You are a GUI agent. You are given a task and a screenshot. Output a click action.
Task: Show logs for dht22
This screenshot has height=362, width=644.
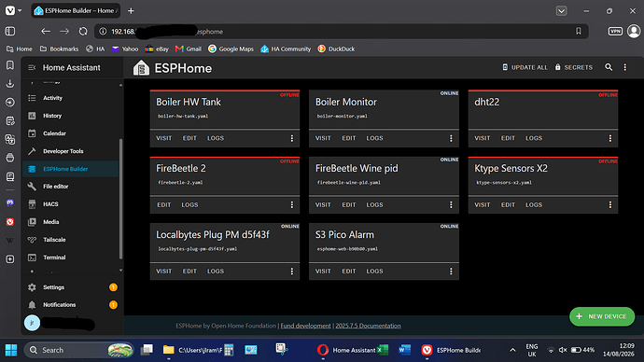click(534, 138)
